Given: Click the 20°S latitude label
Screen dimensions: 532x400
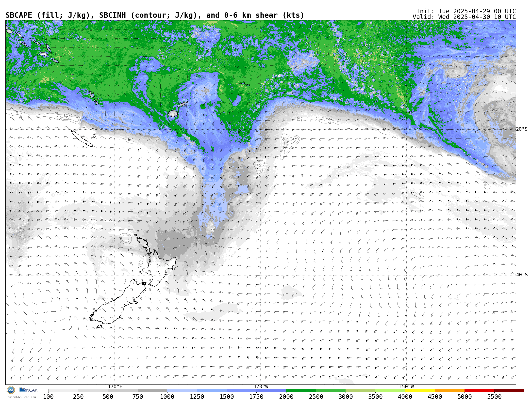Looking at the screenshot, I should pyautogui.click(x=522, y=129).
